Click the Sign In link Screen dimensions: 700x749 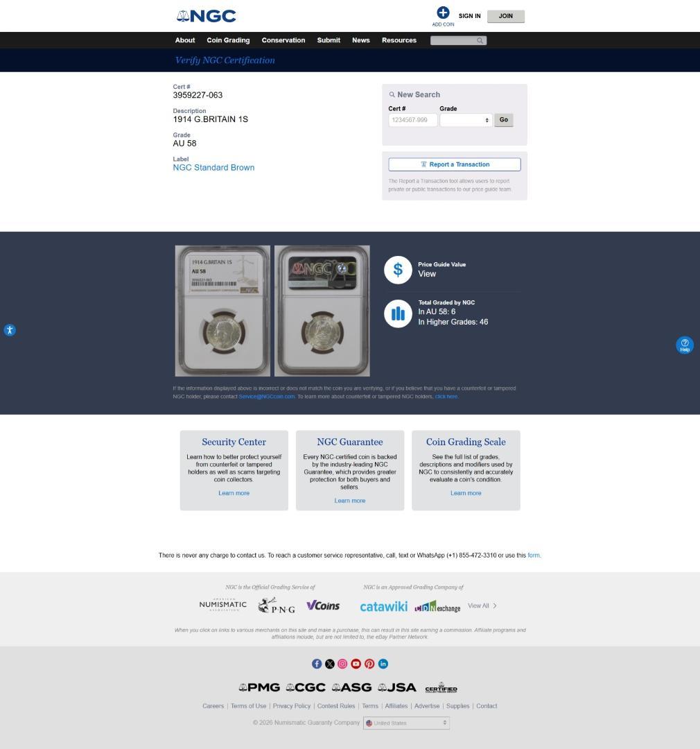(469, 16)
